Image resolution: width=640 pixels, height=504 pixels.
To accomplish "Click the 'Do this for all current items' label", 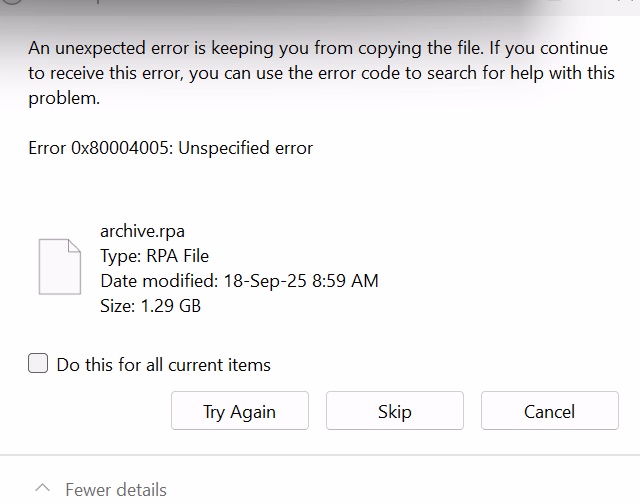I will pyautogui.click(x=163, y=365).
